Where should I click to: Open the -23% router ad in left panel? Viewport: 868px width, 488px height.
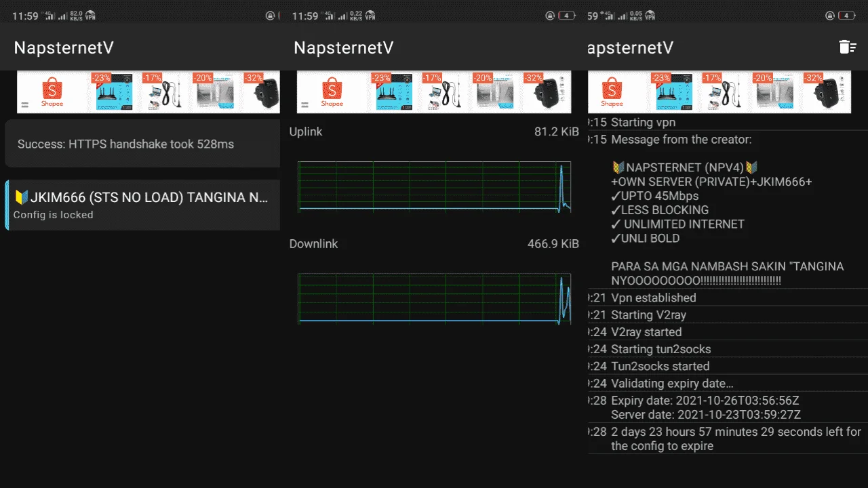pos(113,92)
